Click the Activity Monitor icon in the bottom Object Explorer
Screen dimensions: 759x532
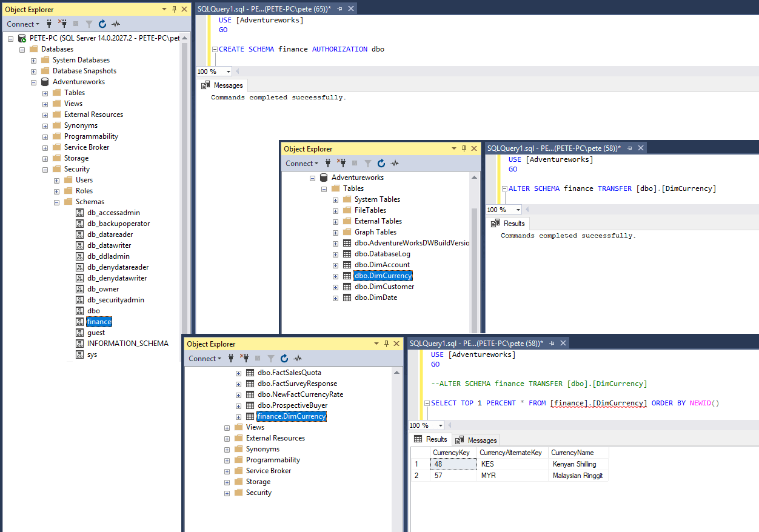(x=297, y=358)
